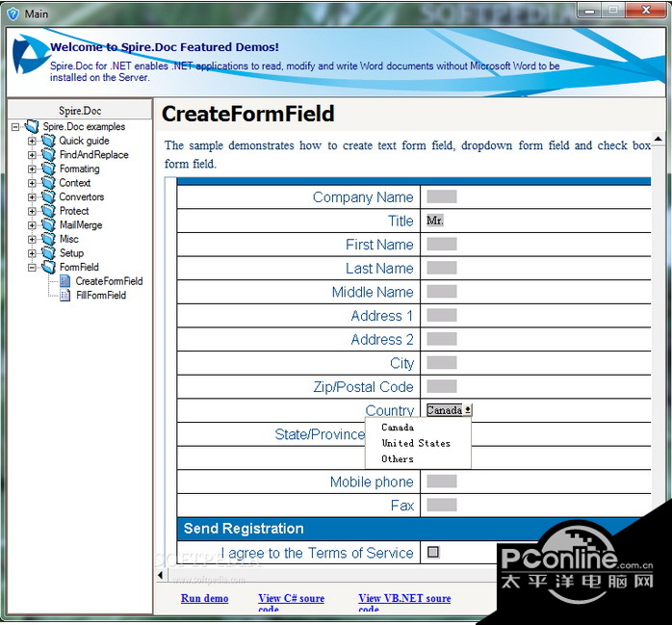Expand the Quick guide tree node
672x625 pixels.
pyautogui.click(x=32, y=141)
